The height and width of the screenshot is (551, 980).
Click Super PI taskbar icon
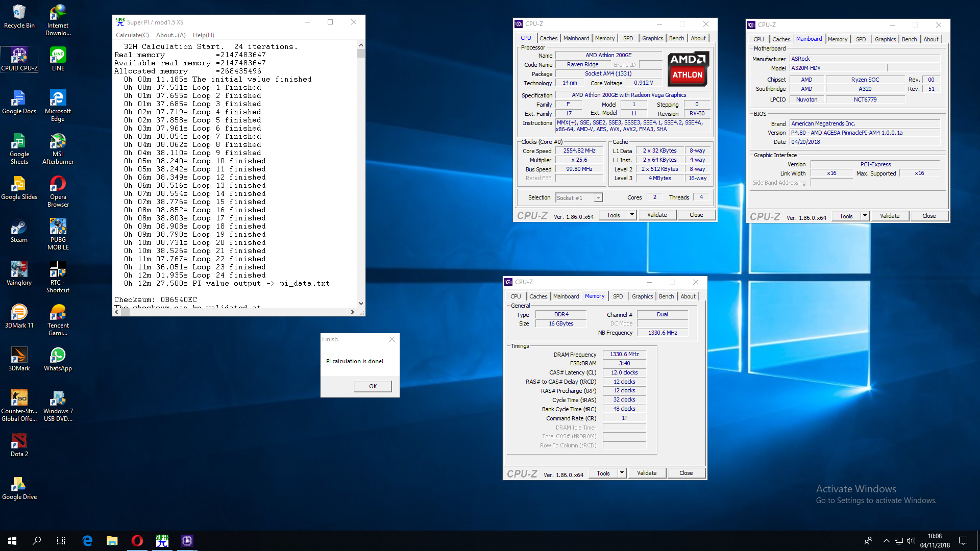(162, 541)
